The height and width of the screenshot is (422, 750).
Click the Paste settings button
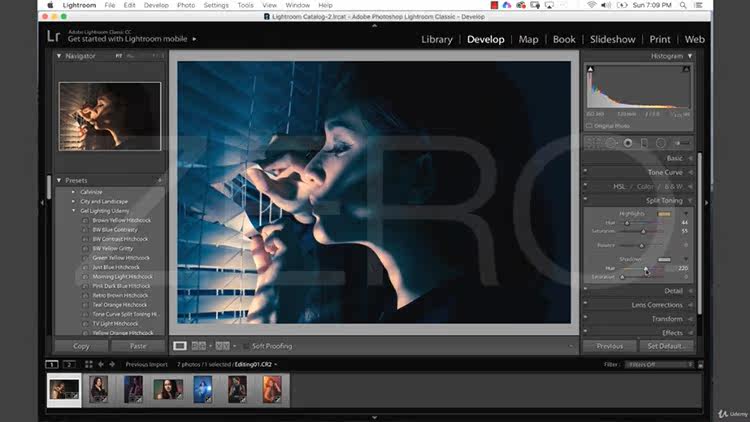point(138,346)
